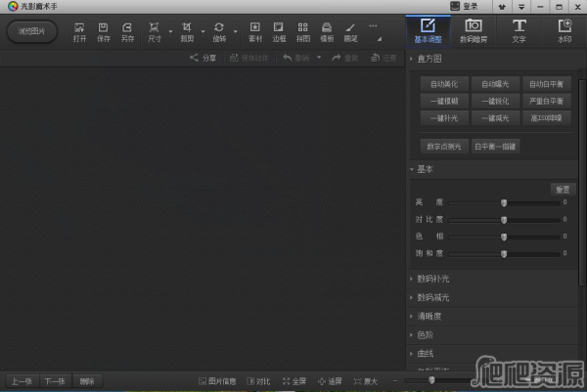The width and height of the screenshot is (587, 392).
Task: Toggle 全屏 (Fullscreen) mode
Action: coord(293,380)
